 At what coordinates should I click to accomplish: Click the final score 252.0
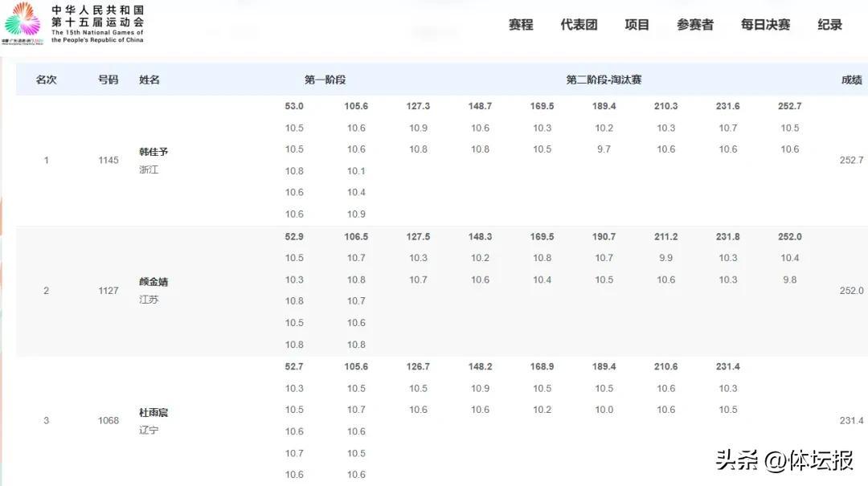point(851,290)
